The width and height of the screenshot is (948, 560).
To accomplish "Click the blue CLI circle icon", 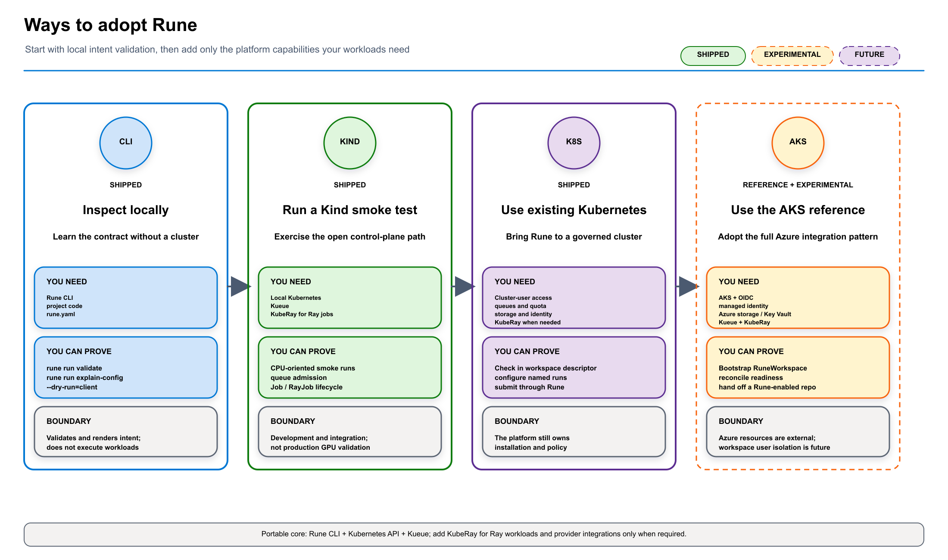I will (x=126, y=143).
